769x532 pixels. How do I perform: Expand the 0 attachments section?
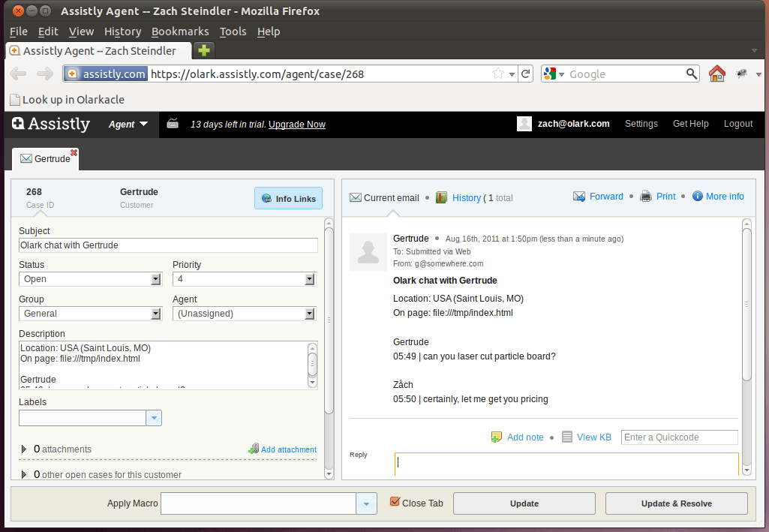[24, 449]
